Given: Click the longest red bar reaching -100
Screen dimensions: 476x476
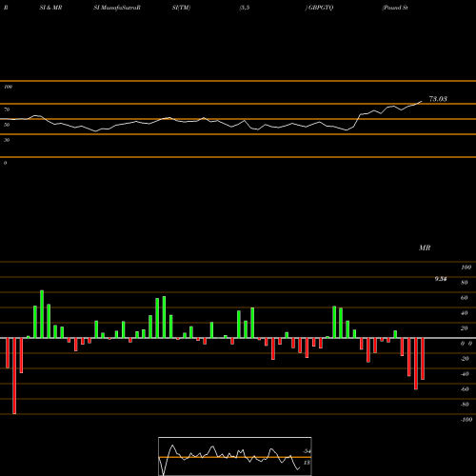Looking at the screenshot, I should (14, 376).
